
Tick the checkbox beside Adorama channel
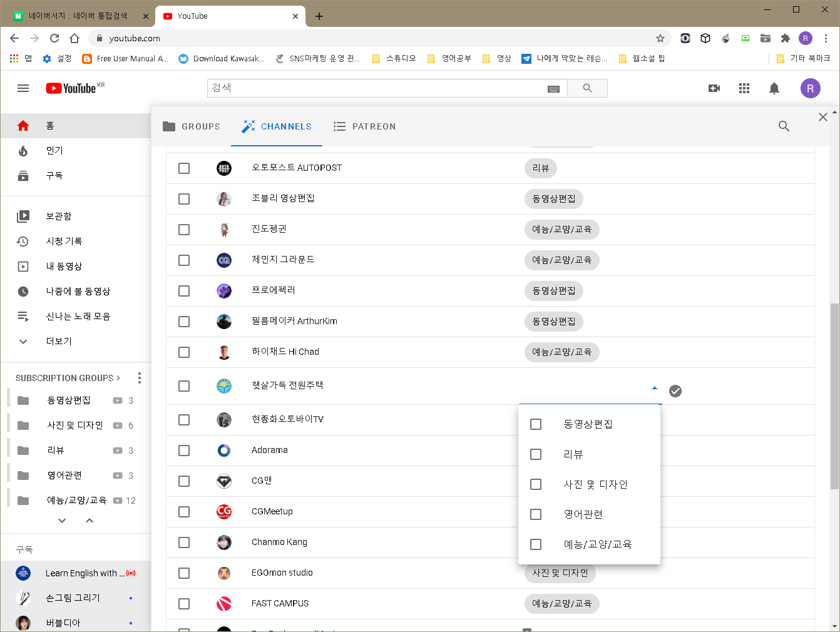[x=184, y=450]
